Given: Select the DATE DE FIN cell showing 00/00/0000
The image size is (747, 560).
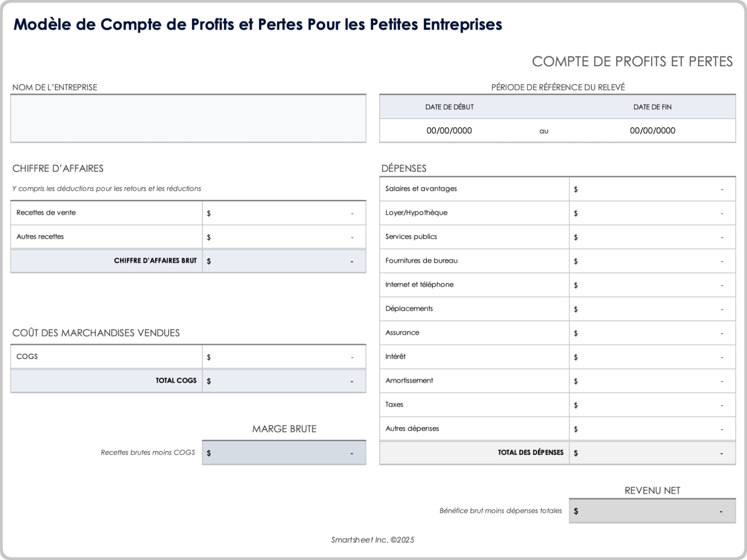Looking at the screenshot, I should click(x=652, y=131).
